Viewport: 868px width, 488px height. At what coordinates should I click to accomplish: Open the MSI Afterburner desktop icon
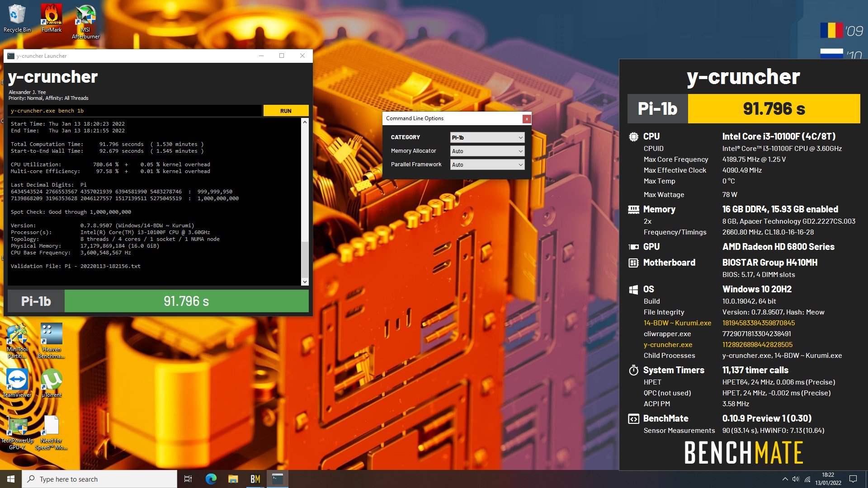click(x=85, y=22)
